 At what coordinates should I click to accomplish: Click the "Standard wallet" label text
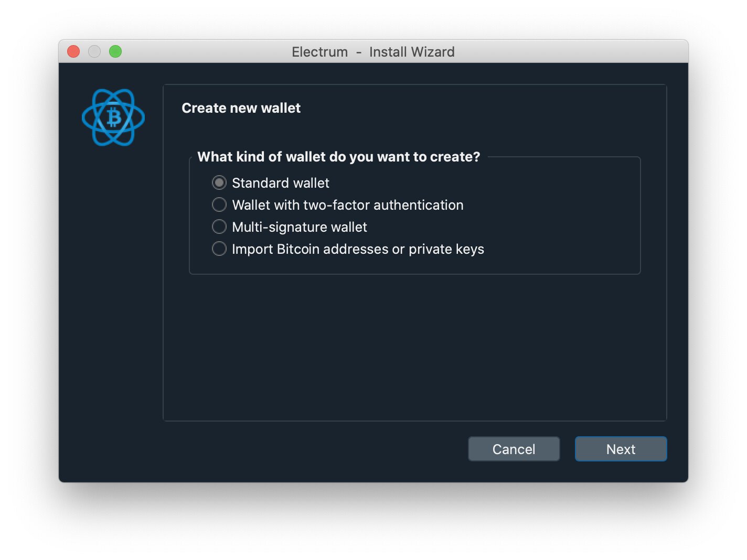281,183
